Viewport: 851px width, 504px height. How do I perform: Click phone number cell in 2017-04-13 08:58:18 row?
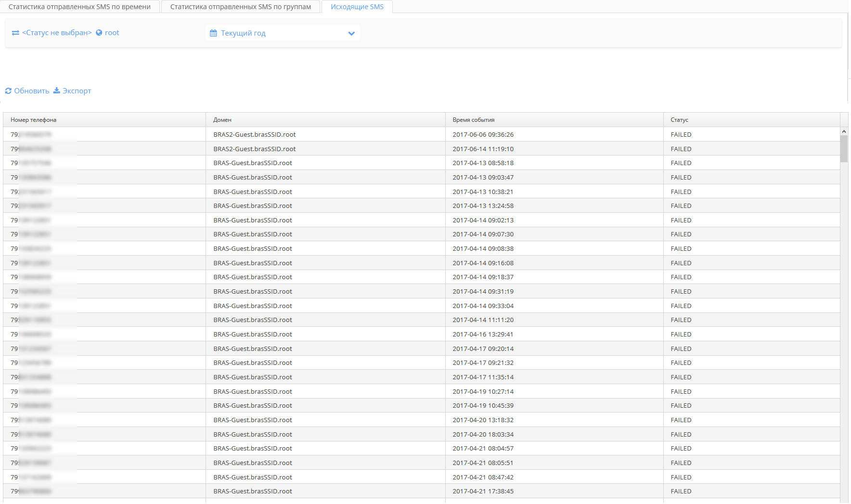click(x=104, y=163)
